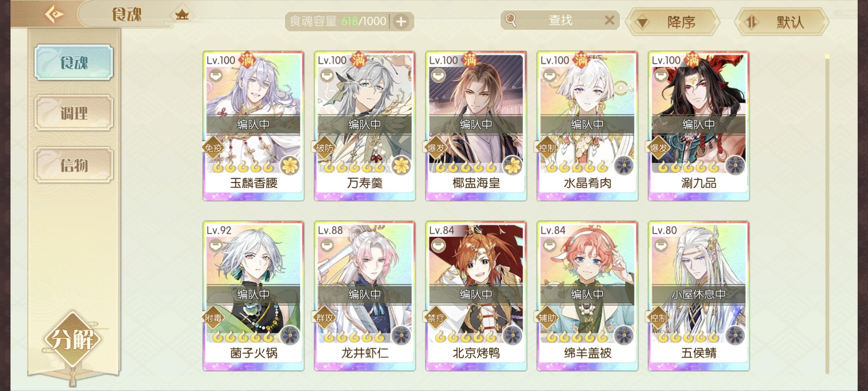
Task: Click the back arrow icon
Action: click(x=54, y=14)
